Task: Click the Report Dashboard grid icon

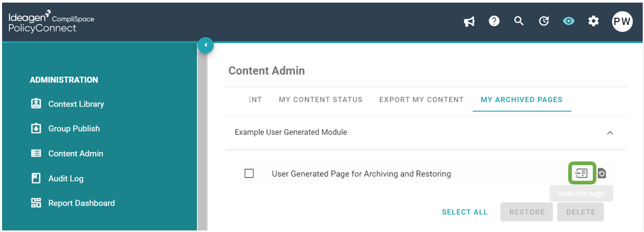Action: [x=36, y=202]
